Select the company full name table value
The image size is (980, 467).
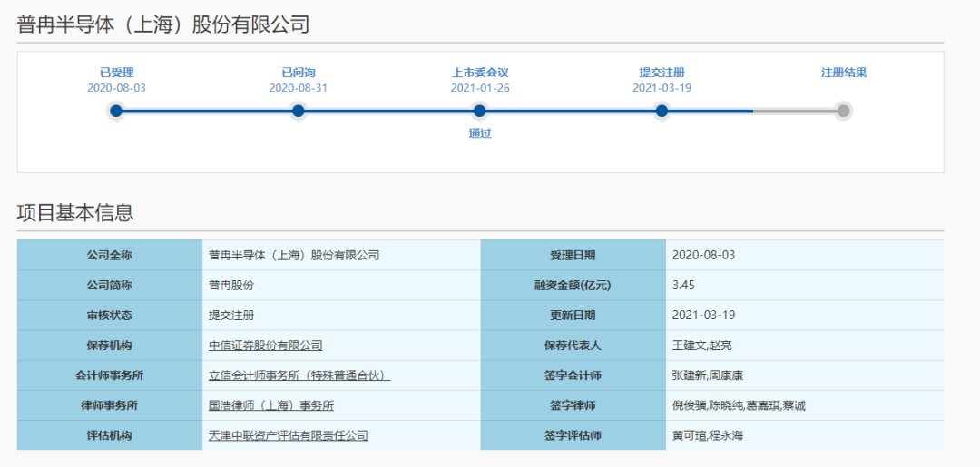(294, 256)
